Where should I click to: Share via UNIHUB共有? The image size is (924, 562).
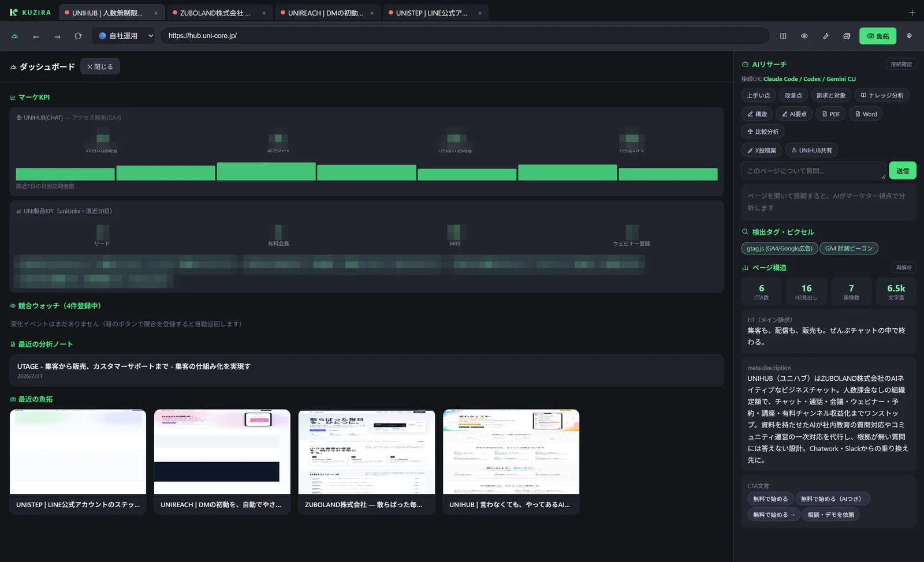811,150
